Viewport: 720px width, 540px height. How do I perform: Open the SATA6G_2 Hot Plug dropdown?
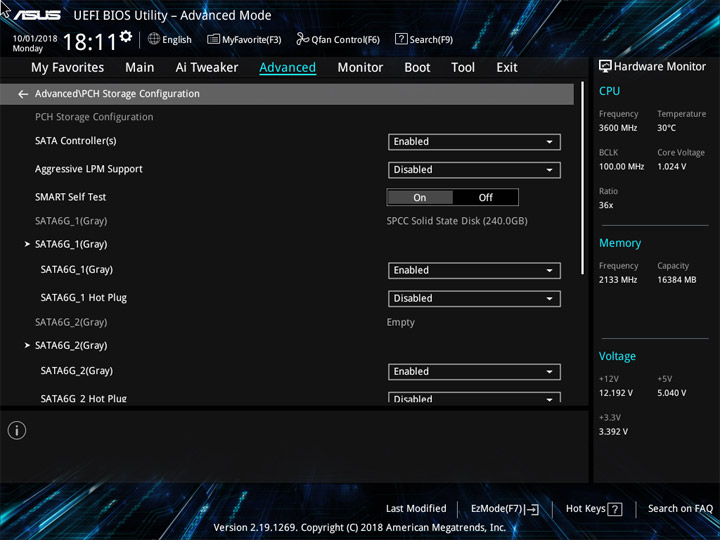point(474,398)
